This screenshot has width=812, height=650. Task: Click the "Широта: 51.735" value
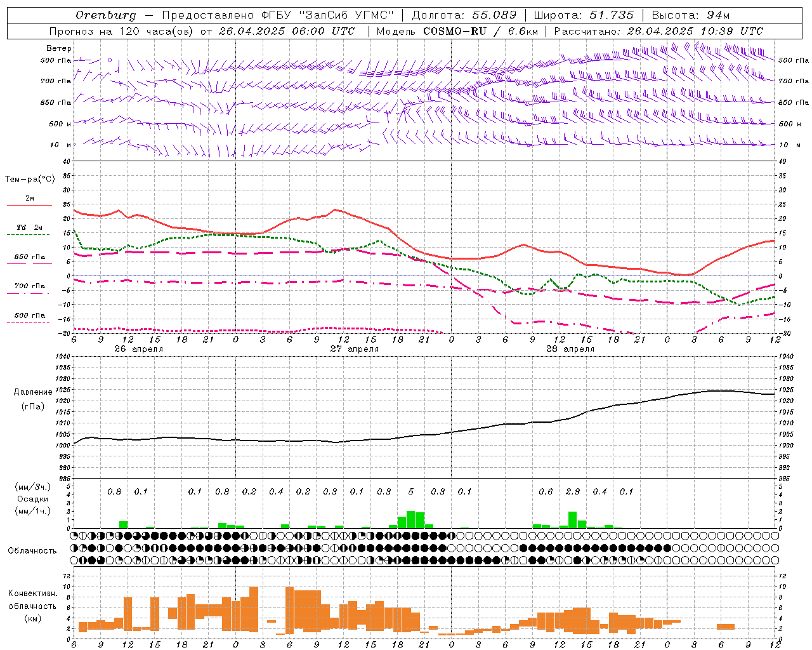[583, 15]
